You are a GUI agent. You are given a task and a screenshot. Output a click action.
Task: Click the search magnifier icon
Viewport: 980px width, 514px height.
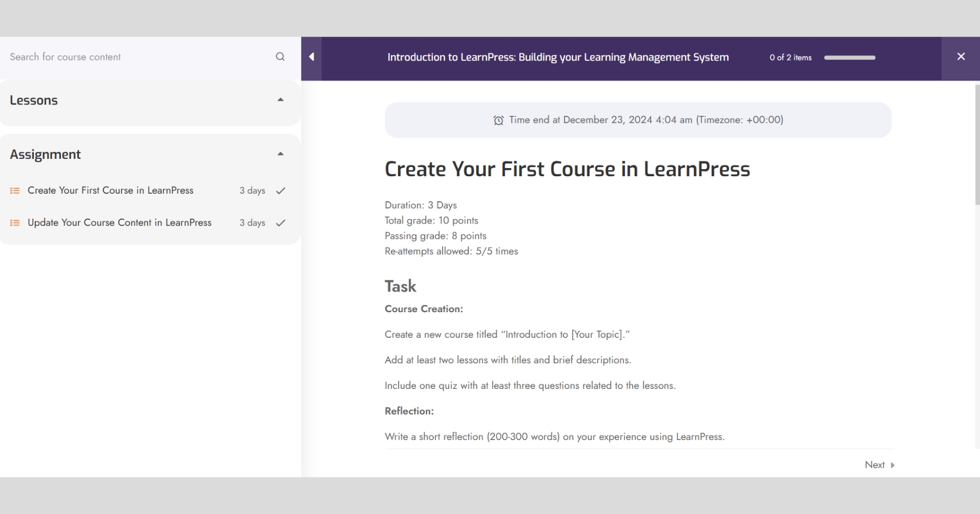pyautogui.click(x=280, y=57)
